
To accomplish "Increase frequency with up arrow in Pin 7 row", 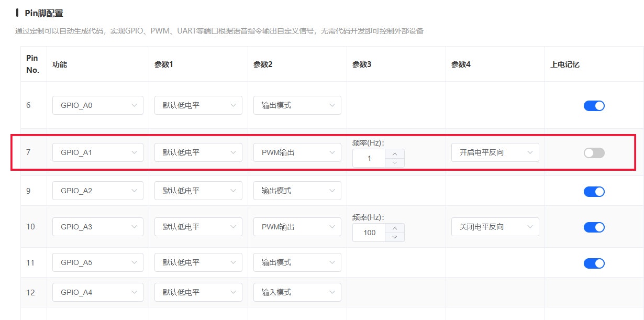I will 395,153.
